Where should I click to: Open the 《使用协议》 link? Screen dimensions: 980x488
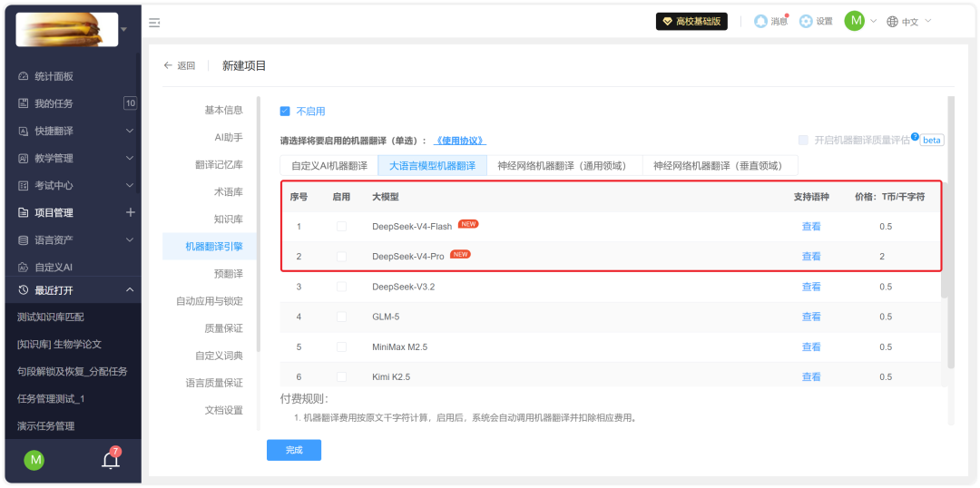[x=460, y=141]
